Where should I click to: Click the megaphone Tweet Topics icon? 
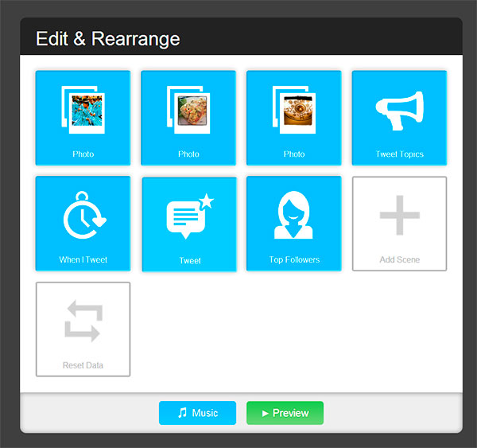tap(399, 111)
